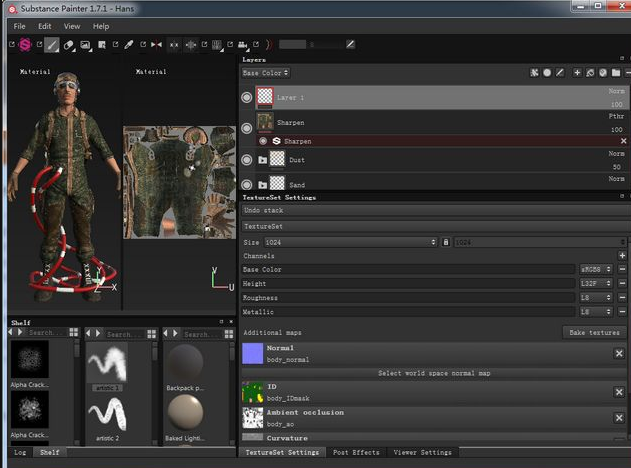This screenshot has width=631, height=468.
Task: Select the Eraser tool in toolbar
Action: (68, 45)
